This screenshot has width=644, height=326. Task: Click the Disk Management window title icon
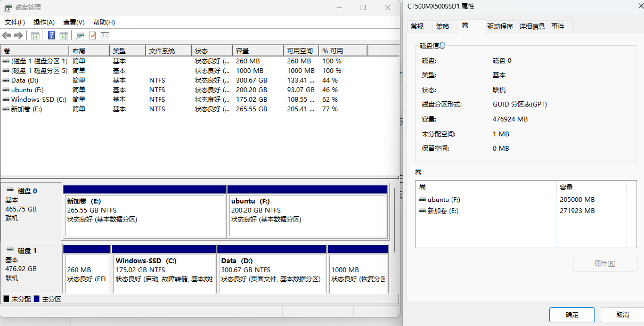point(9,7)
